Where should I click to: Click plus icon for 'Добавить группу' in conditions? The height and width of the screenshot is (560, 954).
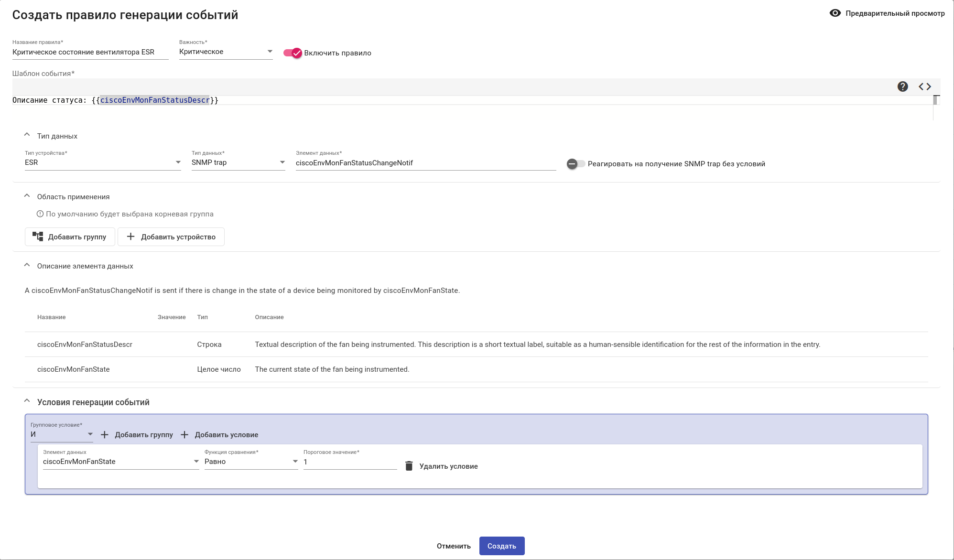[105, 435]
